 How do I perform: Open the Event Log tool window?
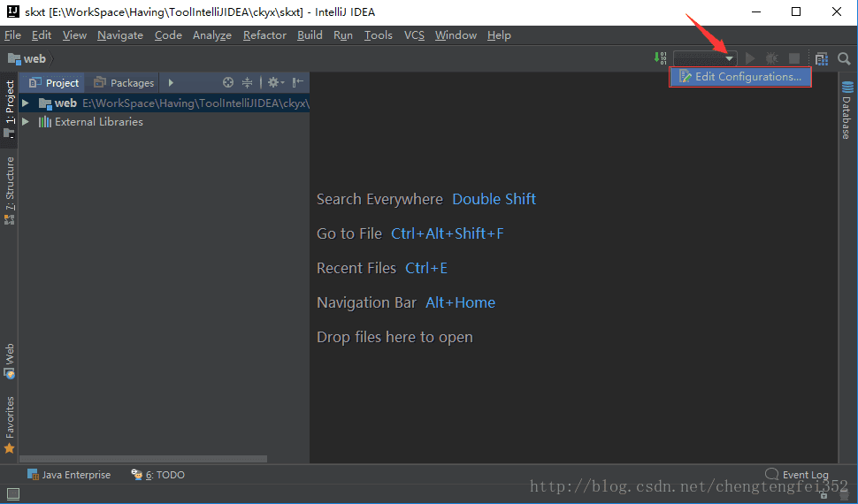(x=797, y=475)
